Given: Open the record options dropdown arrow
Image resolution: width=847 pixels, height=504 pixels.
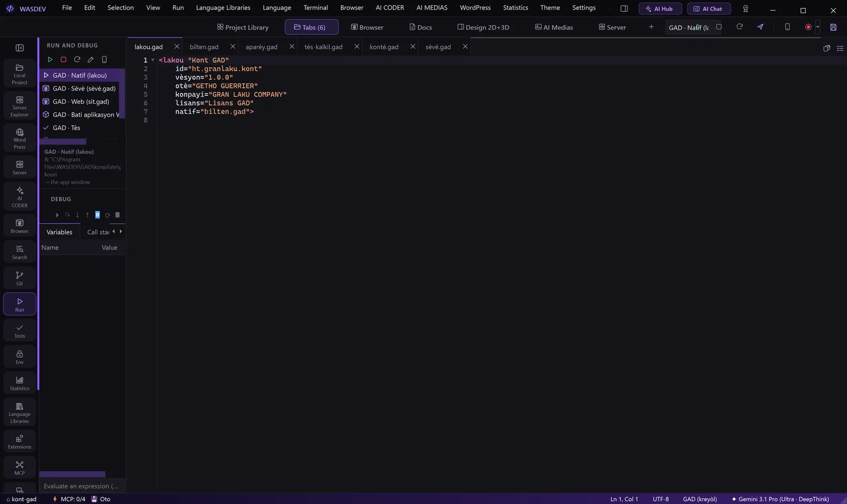Looking at the screenshot, I should pyautogui.click(x=818, y=27).
